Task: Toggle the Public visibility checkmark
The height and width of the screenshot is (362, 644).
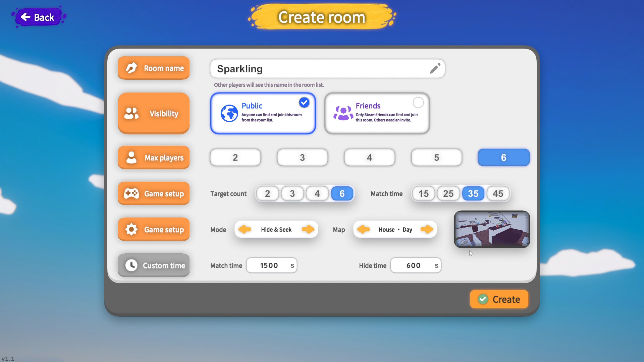Action: [304, 103]
